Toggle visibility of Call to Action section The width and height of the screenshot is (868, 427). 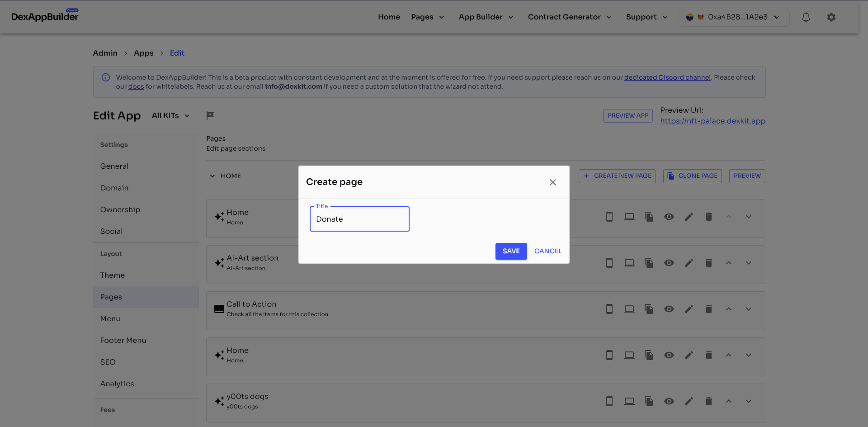[x=669, y=309]
